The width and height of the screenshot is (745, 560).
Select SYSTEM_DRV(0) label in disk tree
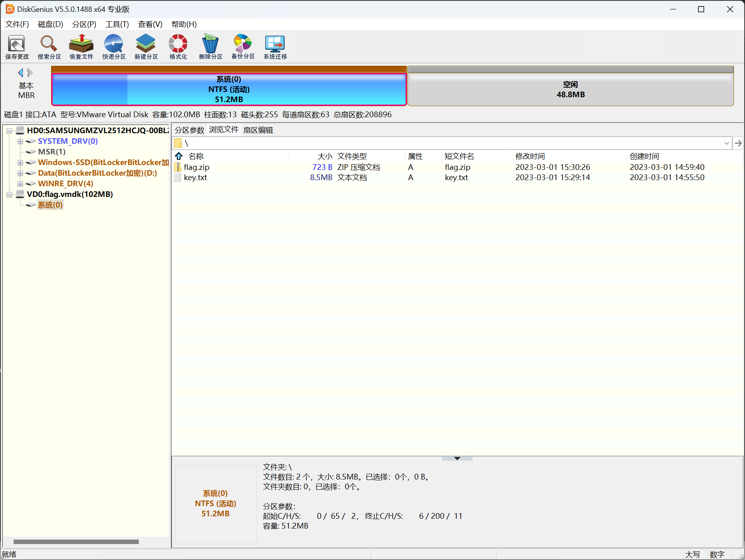pyautogui.click(x=68, y=141)
